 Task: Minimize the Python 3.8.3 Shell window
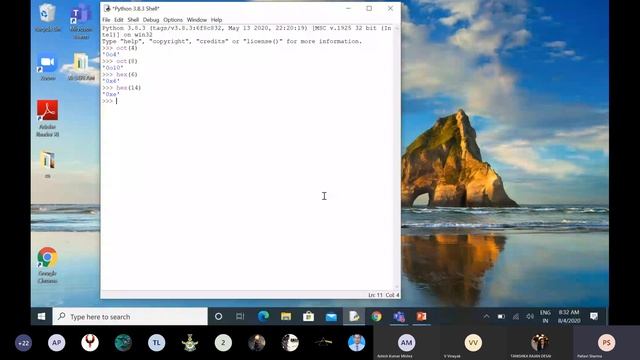[348, 8]
